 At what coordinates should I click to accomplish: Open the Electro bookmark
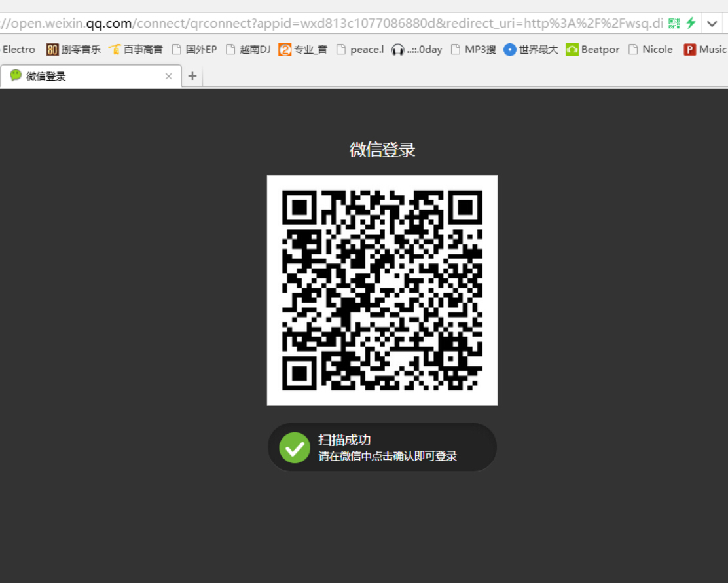pyautogui.click(x=18, y=49)
